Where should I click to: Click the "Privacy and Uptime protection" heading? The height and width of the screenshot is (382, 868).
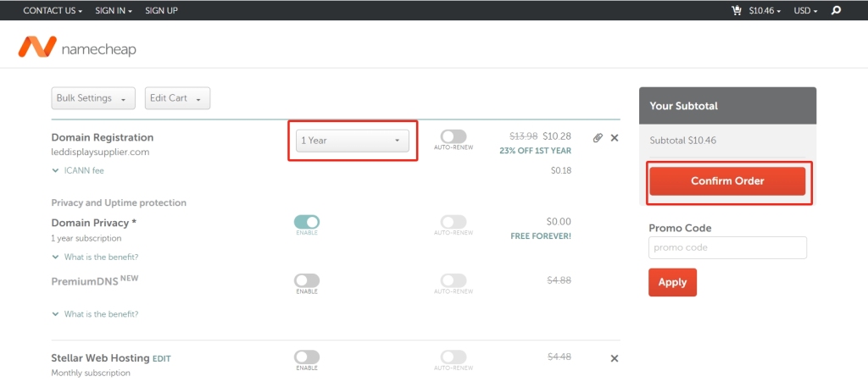pos(119,203)
